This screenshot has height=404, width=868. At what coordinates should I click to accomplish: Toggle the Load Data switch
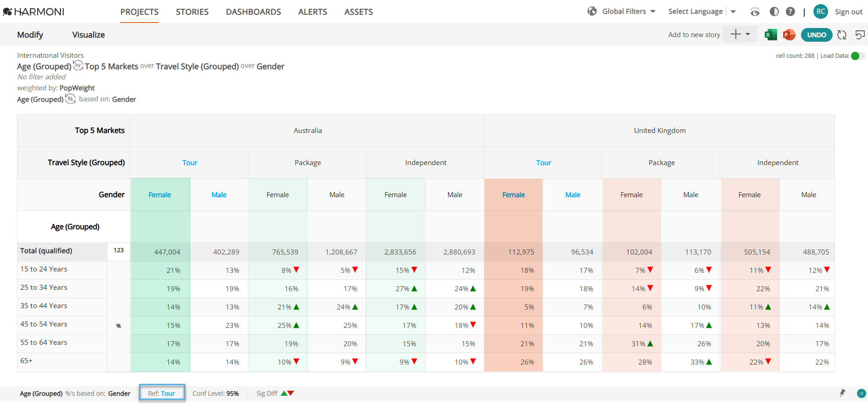(857, 56)
